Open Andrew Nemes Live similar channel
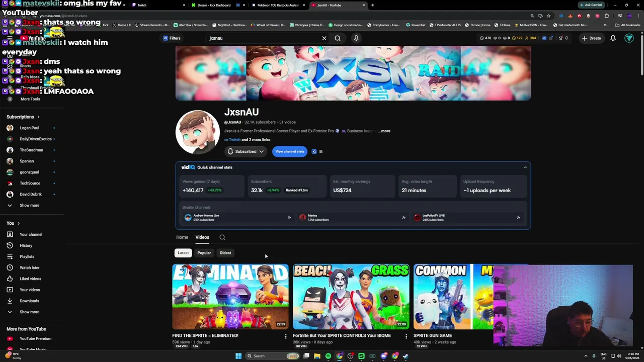The height and width of the screenshot is (362, 644). pos(206,217)
